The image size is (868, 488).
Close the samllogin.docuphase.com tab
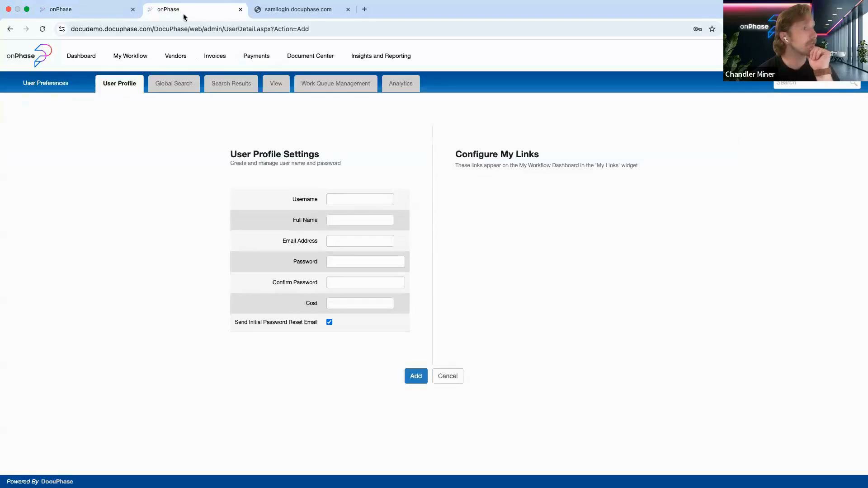(x=348, y=9)
